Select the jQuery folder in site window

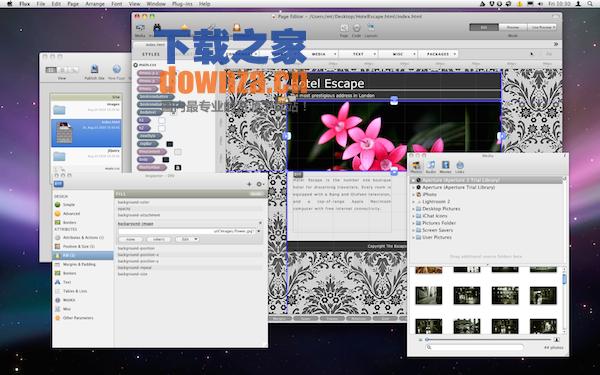86,156
